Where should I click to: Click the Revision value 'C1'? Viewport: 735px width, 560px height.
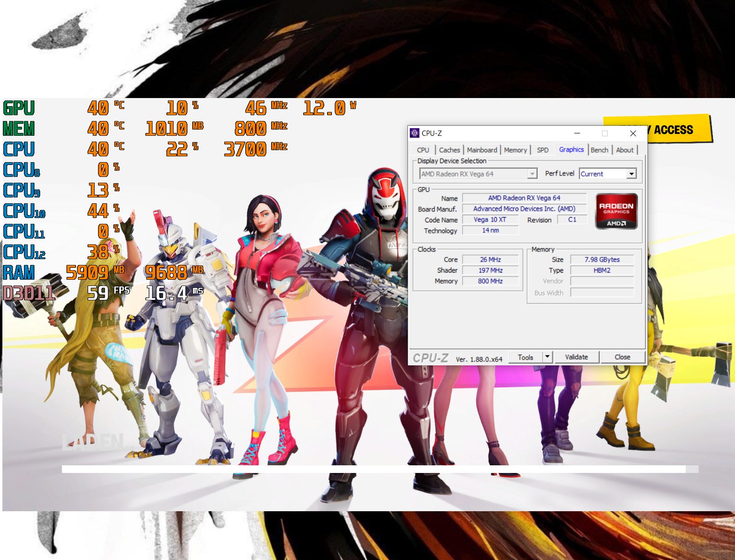tap(572, 220)
